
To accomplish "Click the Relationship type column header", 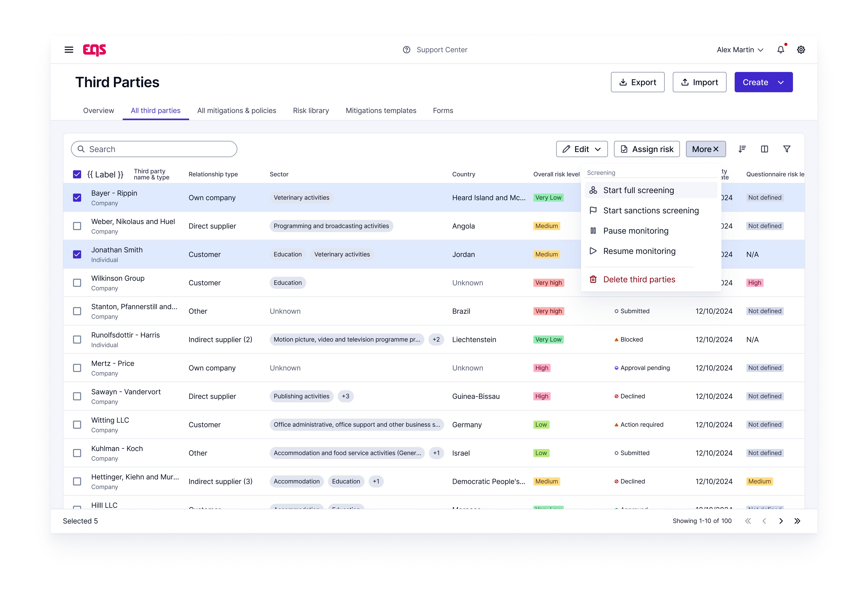I will point(213,174).
